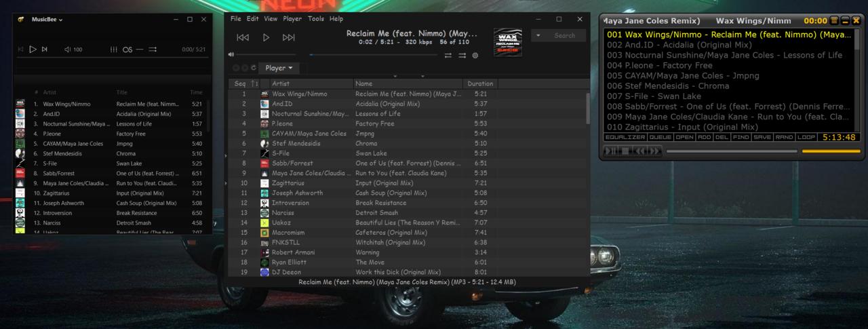Mute using the center player speaker icon
The height and width of the screenshot is (329, 868).
pyautogui.click(x=231, y=55)
